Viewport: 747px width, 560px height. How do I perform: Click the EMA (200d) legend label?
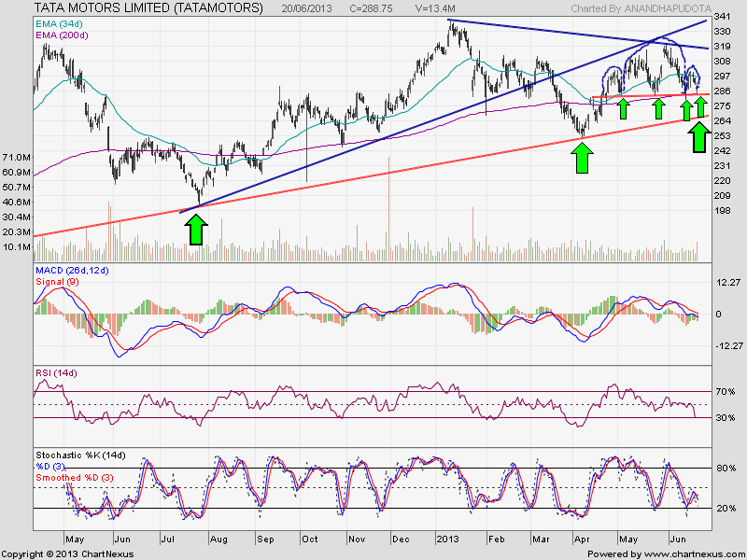click(62, 35)
